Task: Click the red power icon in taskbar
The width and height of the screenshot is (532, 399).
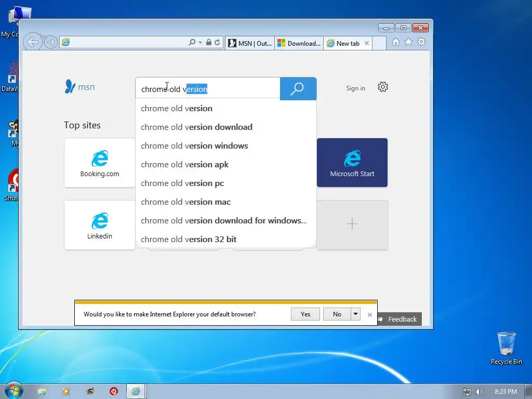Action: [114, 392]
